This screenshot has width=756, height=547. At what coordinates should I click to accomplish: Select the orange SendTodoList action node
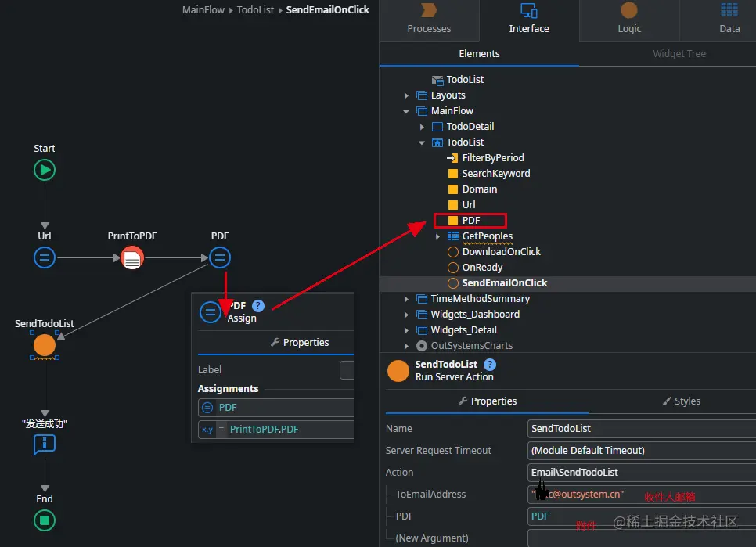45,346
